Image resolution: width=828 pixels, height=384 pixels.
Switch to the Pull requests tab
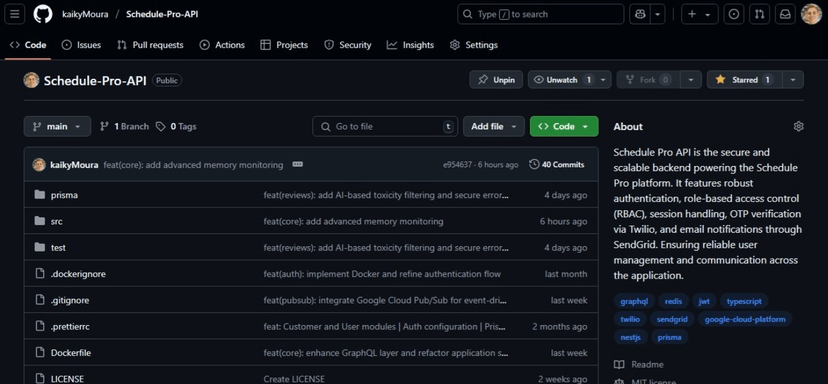coord(150,45)
